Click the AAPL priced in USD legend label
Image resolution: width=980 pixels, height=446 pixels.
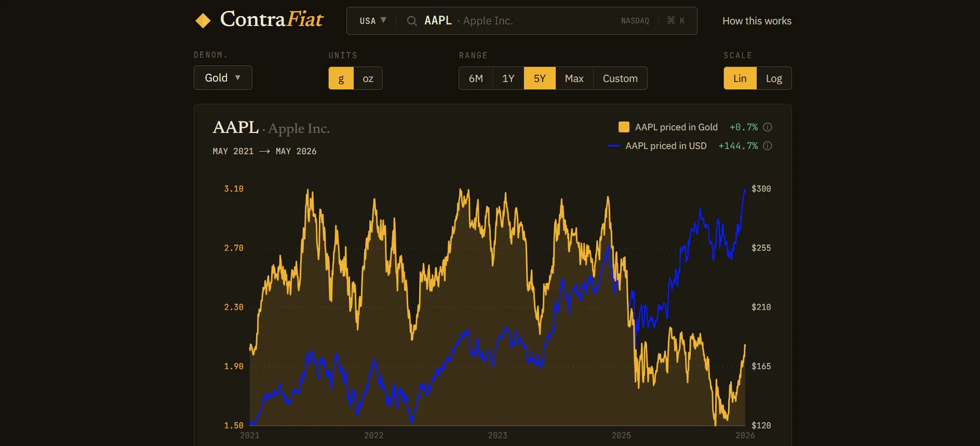tap(666, 146)
